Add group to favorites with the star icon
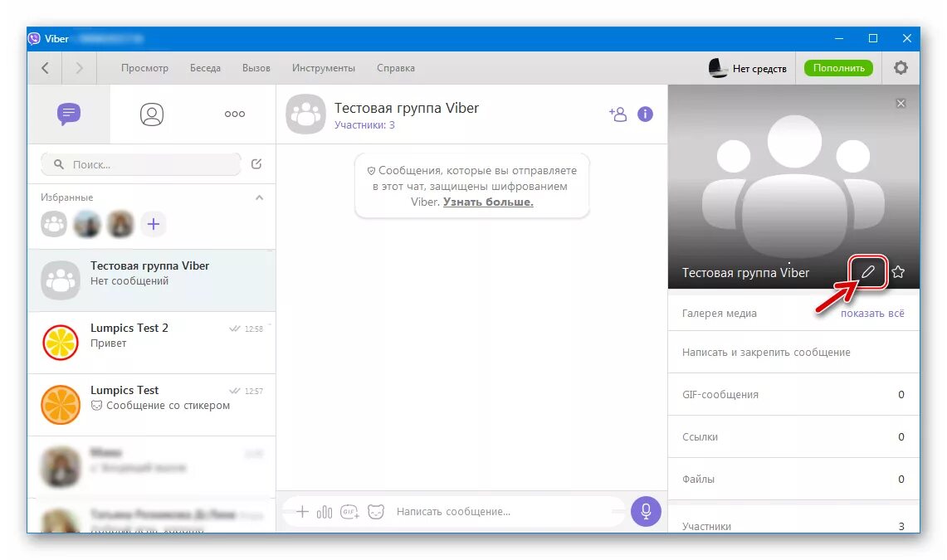This screenshot has width=947, height=560. pos(898,272)
